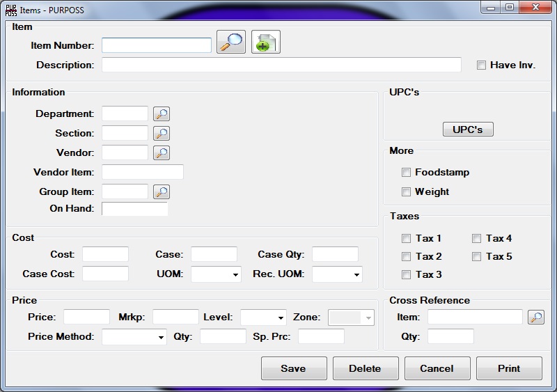Enable the Have Inv. checkbox
This screenshot has width=557, height=392.
click(x=481, y=65)
